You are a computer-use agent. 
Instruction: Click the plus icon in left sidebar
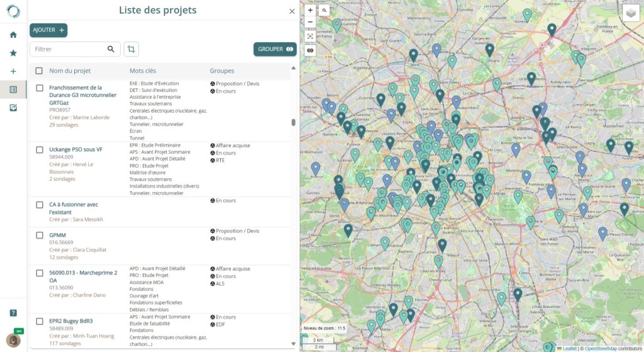13,71
